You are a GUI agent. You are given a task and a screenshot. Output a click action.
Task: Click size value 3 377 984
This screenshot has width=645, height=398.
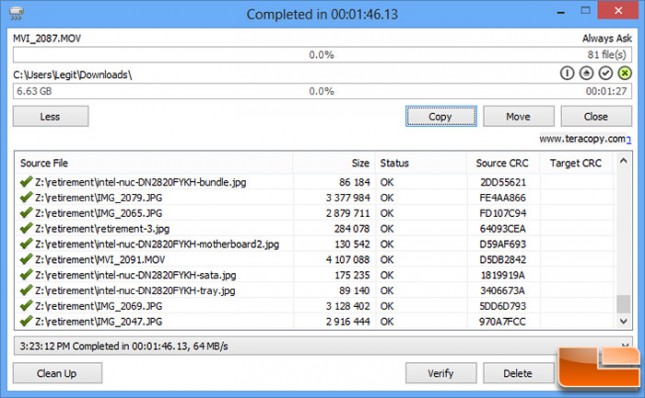click(348, 198)
